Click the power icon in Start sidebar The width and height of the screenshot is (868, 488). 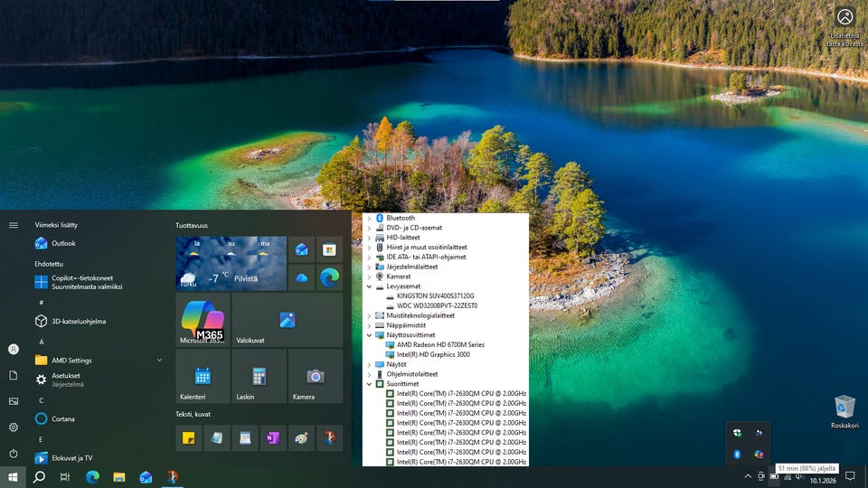14,453
